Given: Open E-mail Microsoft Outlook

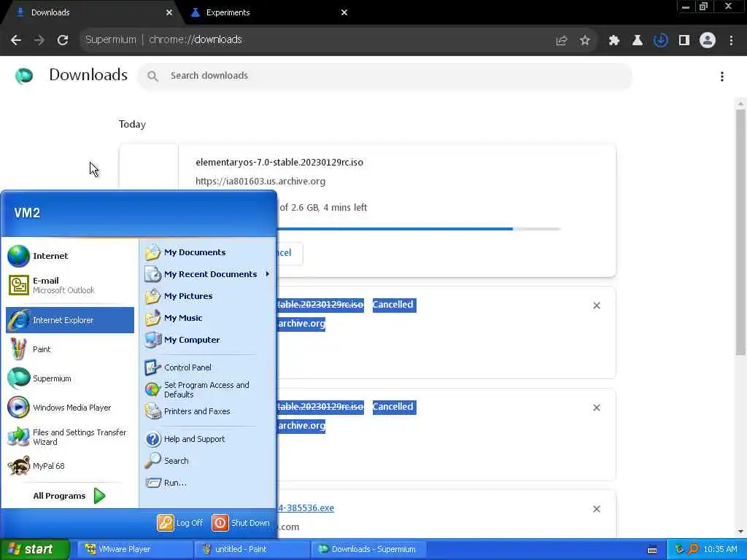Looking at the screenshot, I should [69, 285].
